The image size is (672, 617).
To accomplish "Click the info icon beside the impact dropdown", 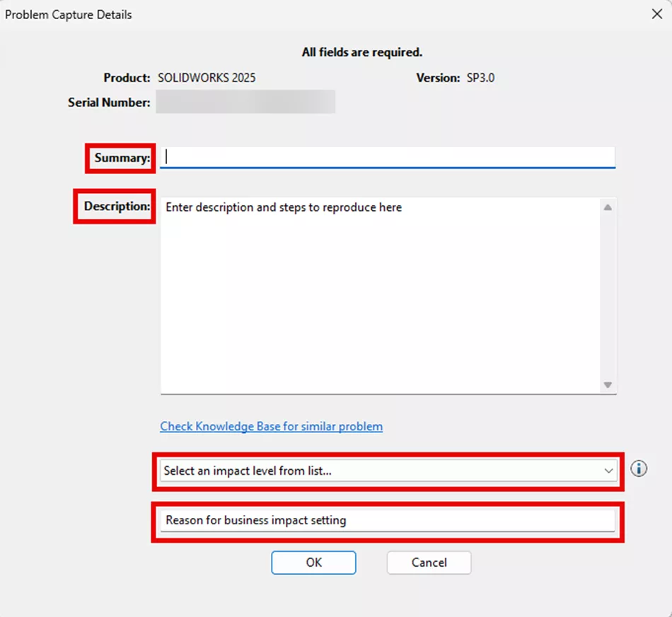I will (638, 468).
